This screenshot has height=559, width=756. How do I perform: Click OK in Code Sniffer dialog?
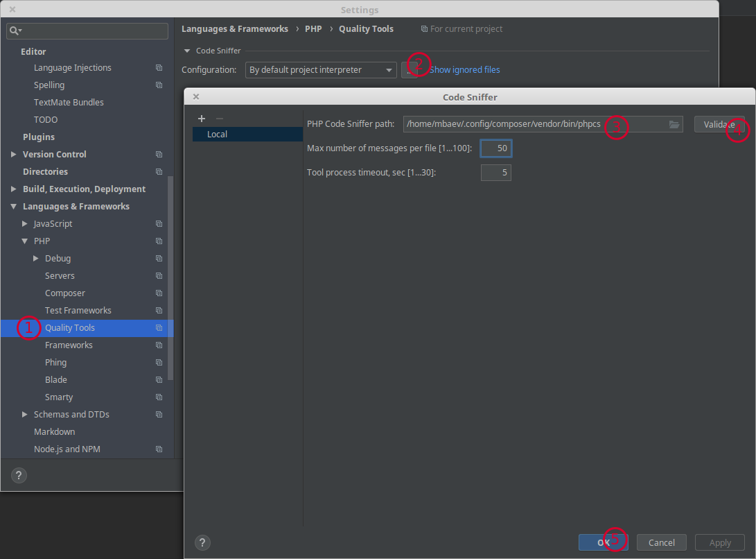tap(603, 542)
